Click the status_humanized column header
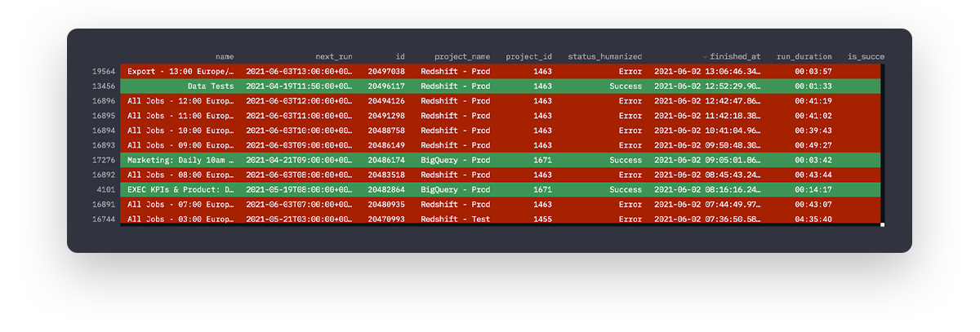 coord(605,57)
